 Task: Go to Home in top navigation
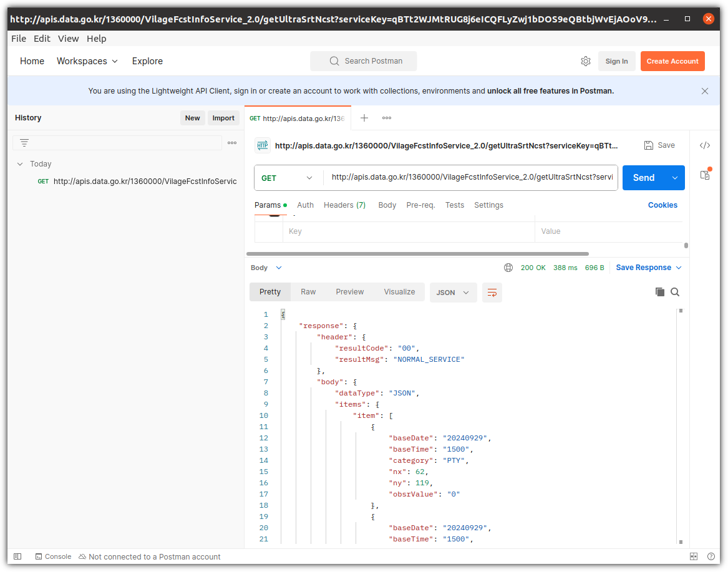click(x=32, y=61)
